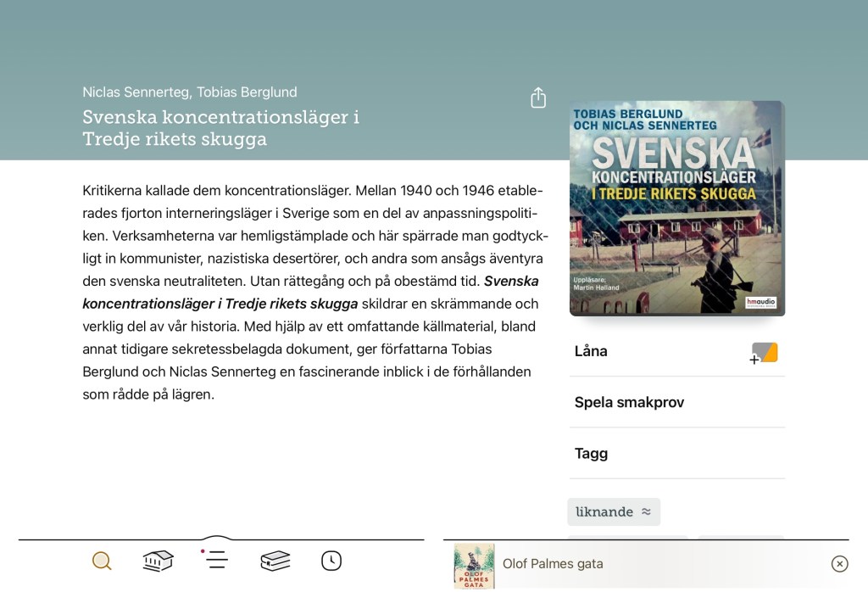Open the center menu lines icon
Viewport: 868px width, 592px height.
(x=216, y=559)
